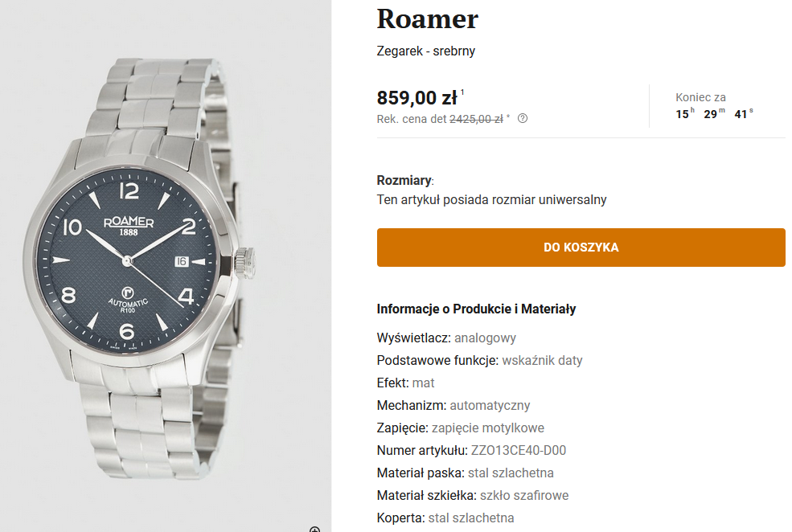Click the question mark icon beside recommended price
The image size is (792, 532).
pos(523,119)
